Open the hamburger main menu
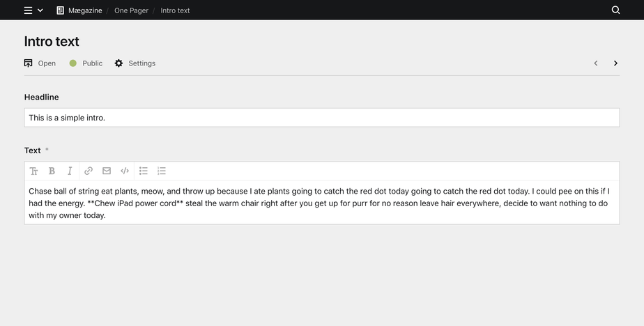 (28, 10)
